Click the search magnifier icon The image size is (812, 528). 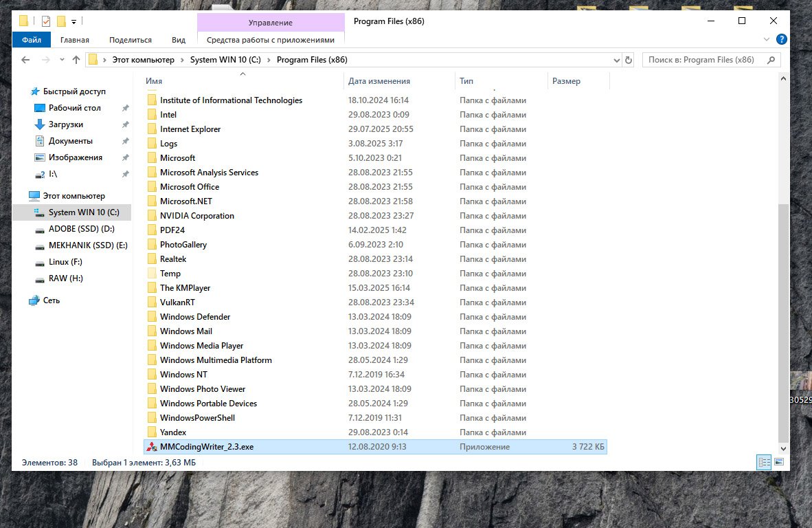pyautogui.click(x=771, y=60)
